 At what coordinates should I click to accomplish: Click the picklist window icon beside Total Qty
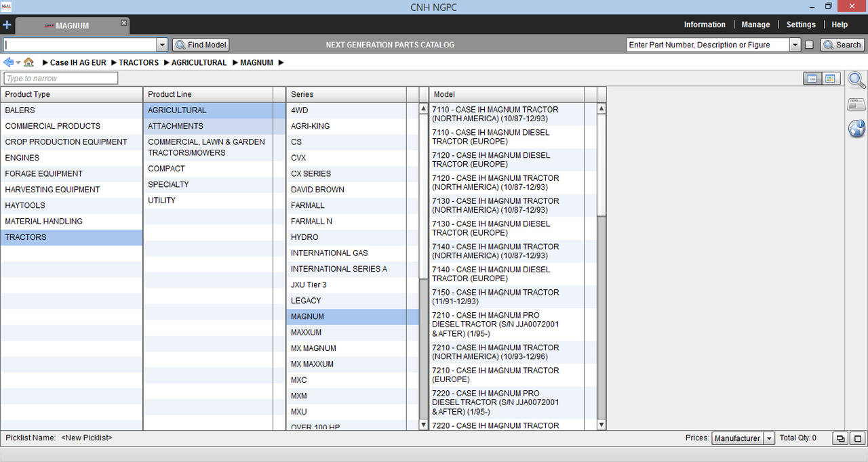pyautogui.click(x=840, y=438)
